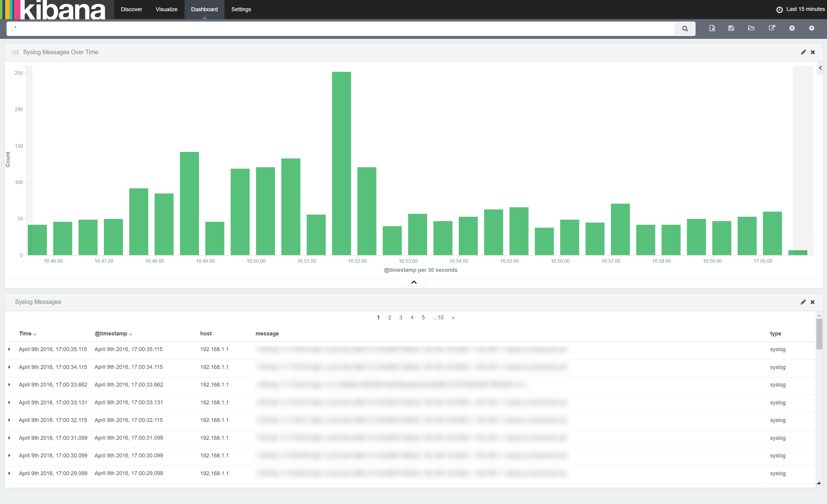Click the bar at 16:57:00
The image size is (827, 504).
click(620, 229)
